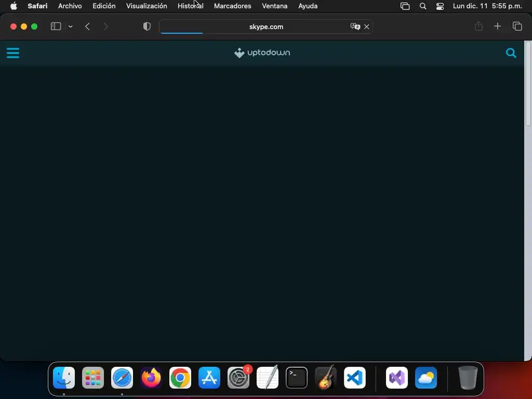Launch GarageBand from the Dock
The image size is (532, 399).
326,377
